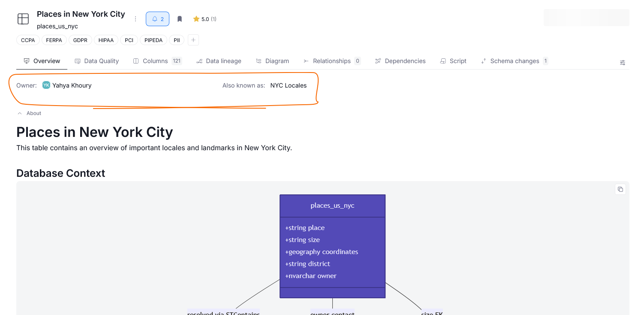Click the places_us_nyc subtitle under the title
Viewport: 644px width, 315px height.
click(x=57, y=26)
